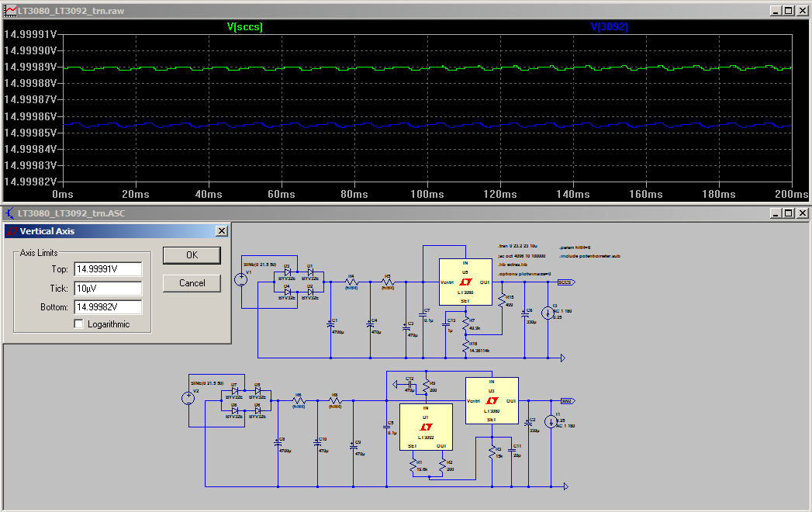Enable the Logarithmic checkbox
This screenshot has width=812, height=512.
click(x=78, y=324)
